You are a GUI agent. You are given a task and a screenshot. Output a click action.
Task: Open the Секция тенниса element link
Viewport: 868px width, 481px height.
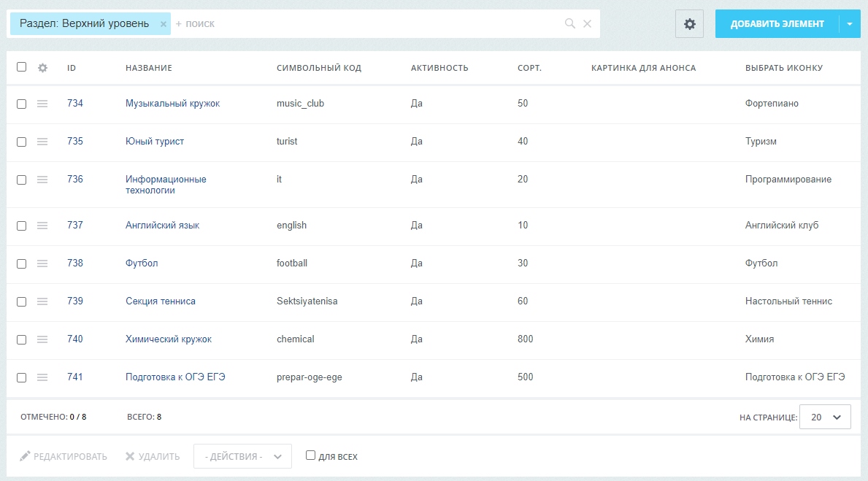coord(161,301)
